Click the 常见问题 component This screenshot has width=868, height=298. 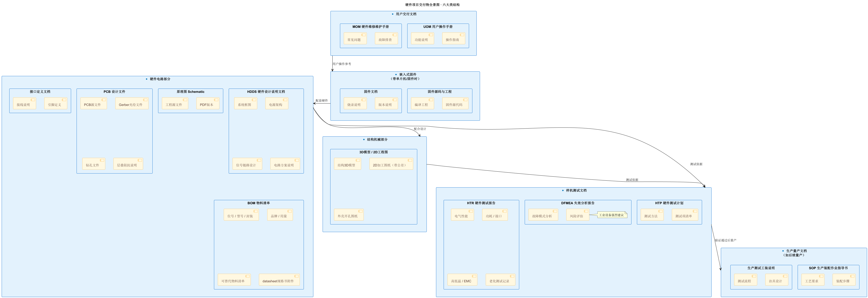click(355, 39)
